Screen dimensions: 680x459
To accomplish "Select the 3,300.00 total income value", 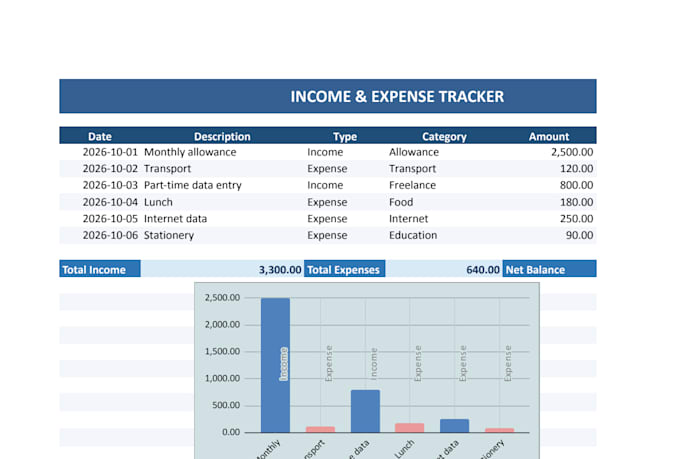I will (280, 269).
